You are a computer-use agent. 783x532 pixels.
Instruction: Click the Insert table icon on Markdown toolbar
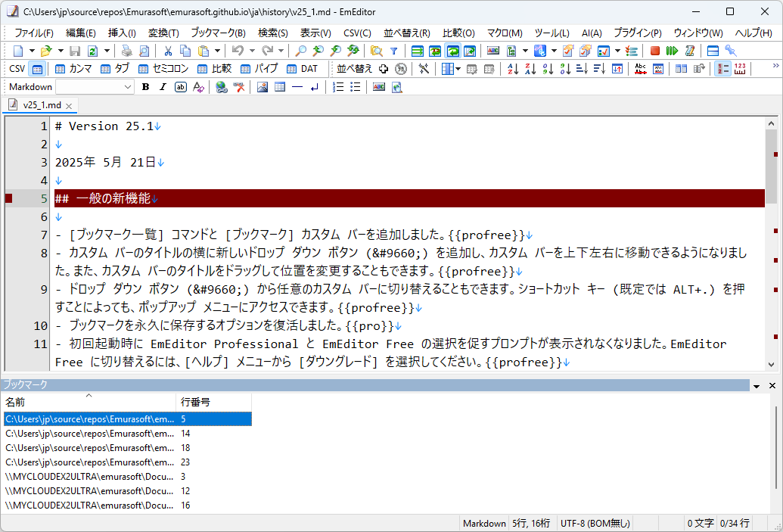(x=280, y=87)
